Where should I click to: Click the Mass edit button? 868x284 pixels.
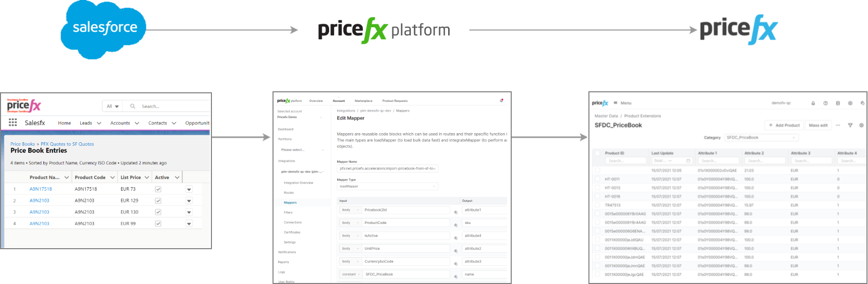click(818, 125)
